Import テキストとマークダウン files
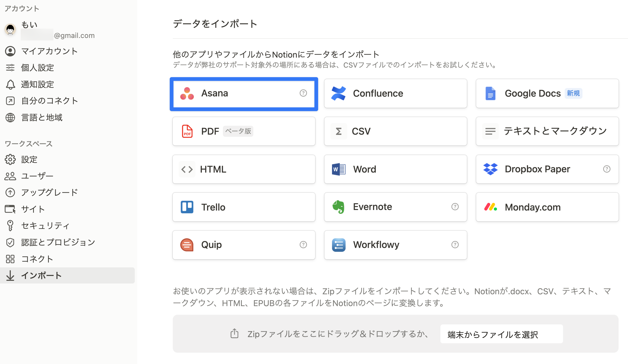 click(547, 131)
